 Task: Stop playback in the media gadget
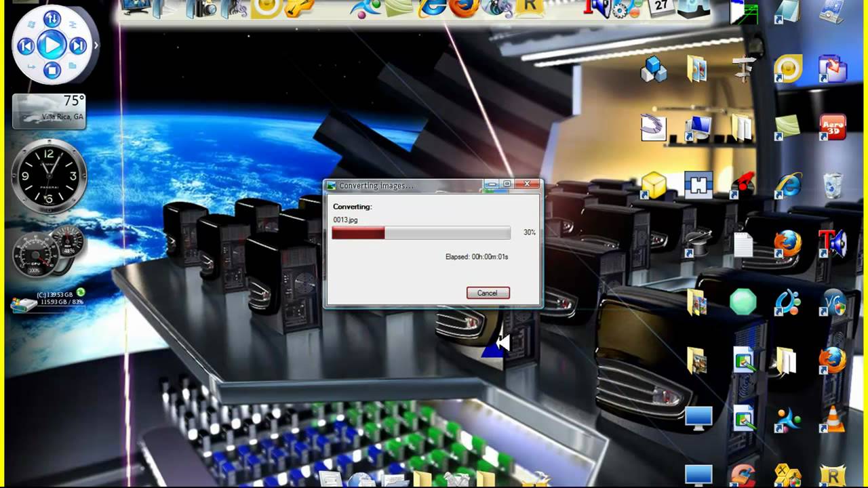tap(52, 70)
